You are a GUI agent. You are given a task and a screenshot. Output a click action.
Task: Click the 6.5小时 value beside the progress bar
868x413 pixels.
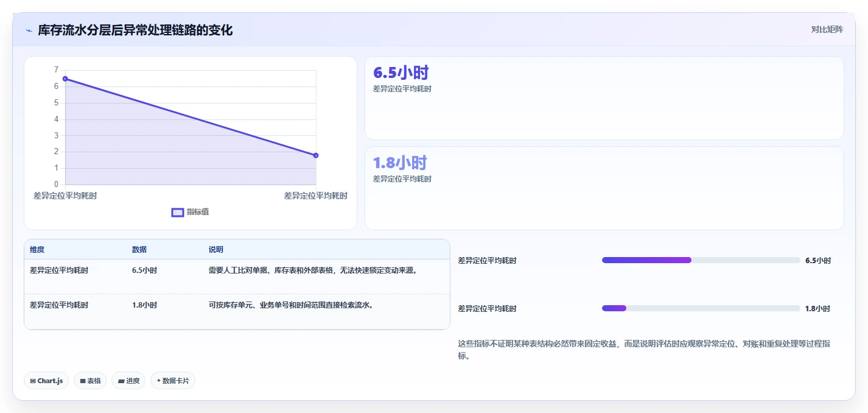coord(818,260)
